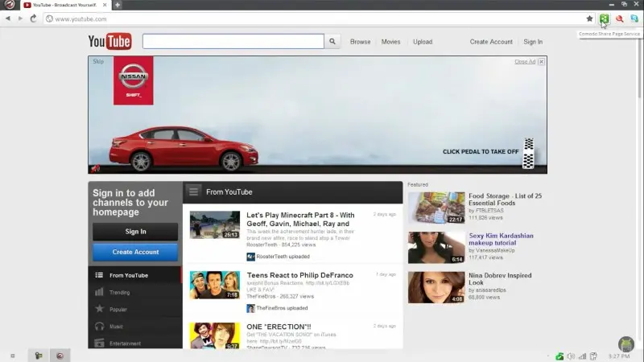The height and width of the screenshot is (362, 644).
Task: Open the Sexy Kim Kardashian makeup tutorial link
Action: click(501, 239)
